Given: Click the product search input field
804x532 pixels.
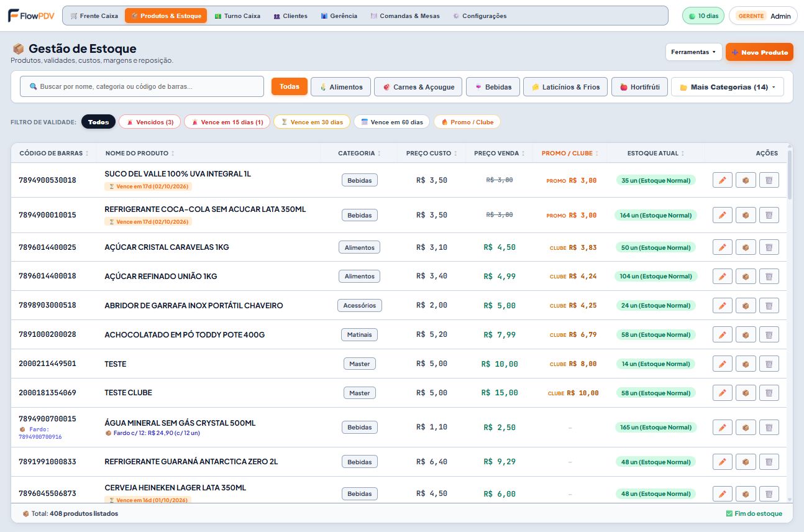Looking at the screenshot, I should (x=142, y=86).
